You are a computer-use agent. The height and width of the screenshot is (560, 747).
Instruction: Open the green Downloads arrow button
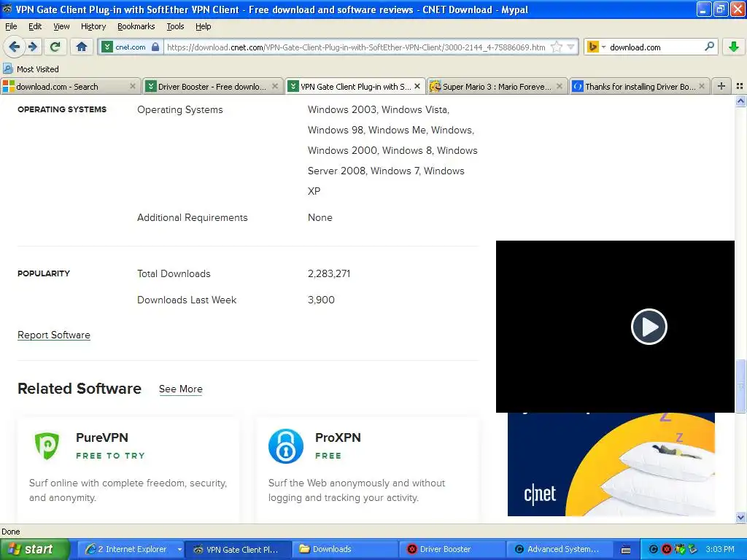pos(734,47)
